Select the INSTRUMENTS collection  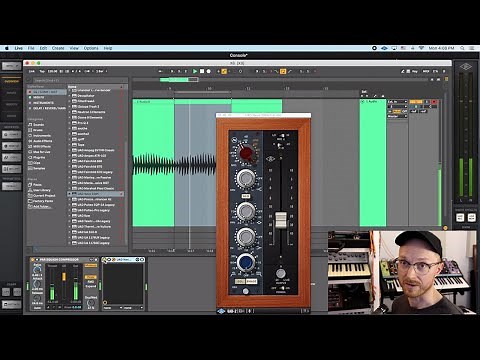43,103
